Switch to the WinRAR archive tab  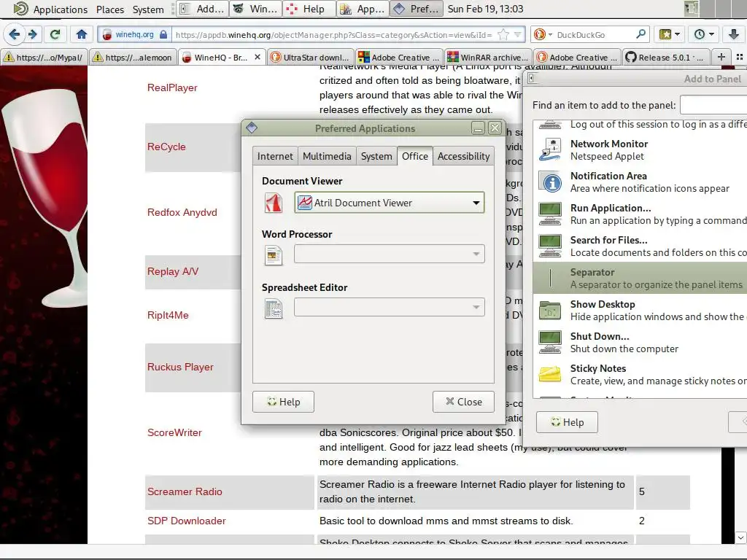click(x=488, y=57)
